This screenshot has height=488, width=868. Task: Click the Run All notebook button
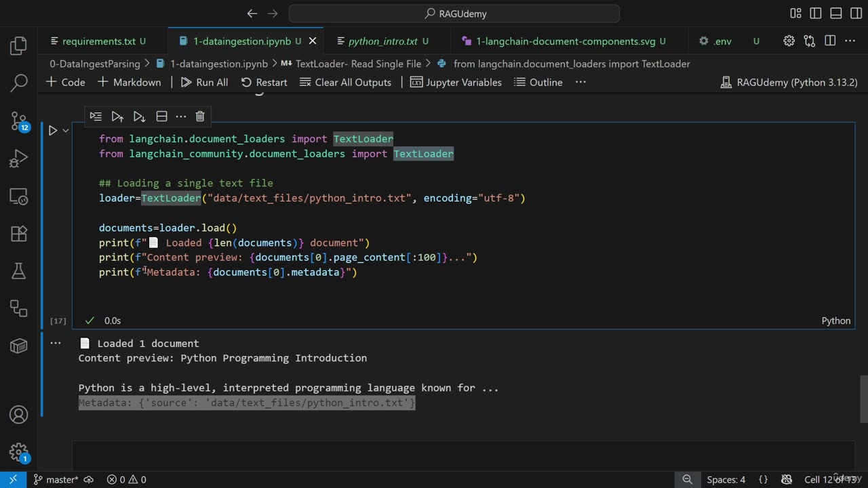click(204, 82)
